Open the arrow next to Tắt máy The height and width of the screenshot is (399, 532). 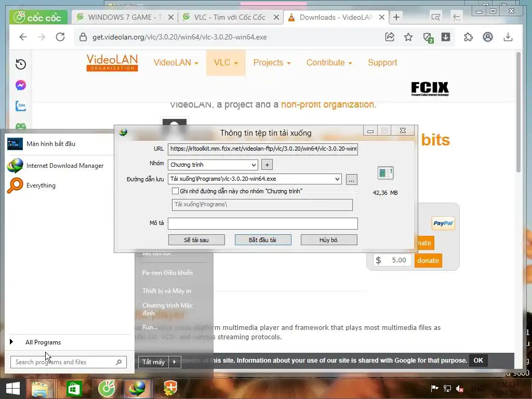click(x=175, y=362)
